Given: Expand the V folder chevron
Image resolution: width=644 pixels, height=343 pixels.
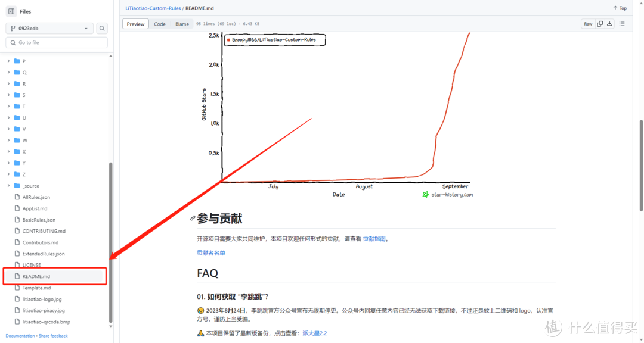Looking at the screenshot, I should click(x=8, y=129).
